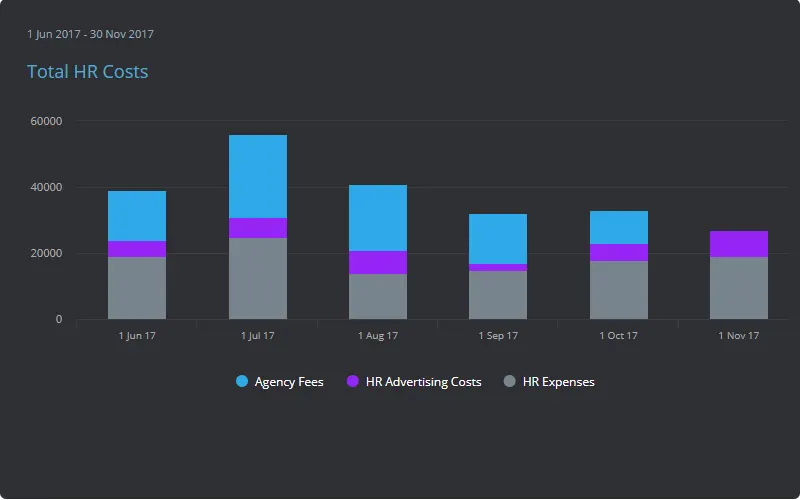Viewport: 800px width, 500px height.
Task: Select the blue Agency Fees segment for June
Action: 137,216
